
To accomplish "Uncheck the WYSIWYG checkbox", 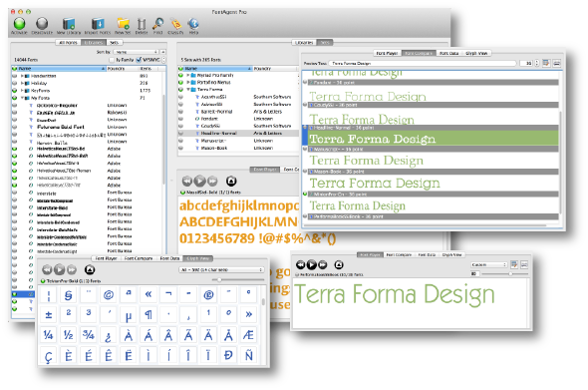I will pyautogui.click(x=139, y=60).
